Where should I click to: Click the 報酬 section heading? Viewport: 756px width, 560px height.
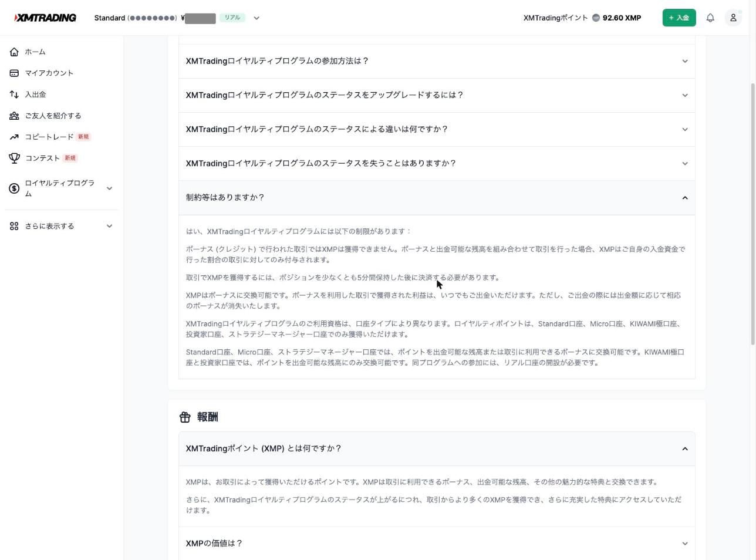[x=208, y=417]
